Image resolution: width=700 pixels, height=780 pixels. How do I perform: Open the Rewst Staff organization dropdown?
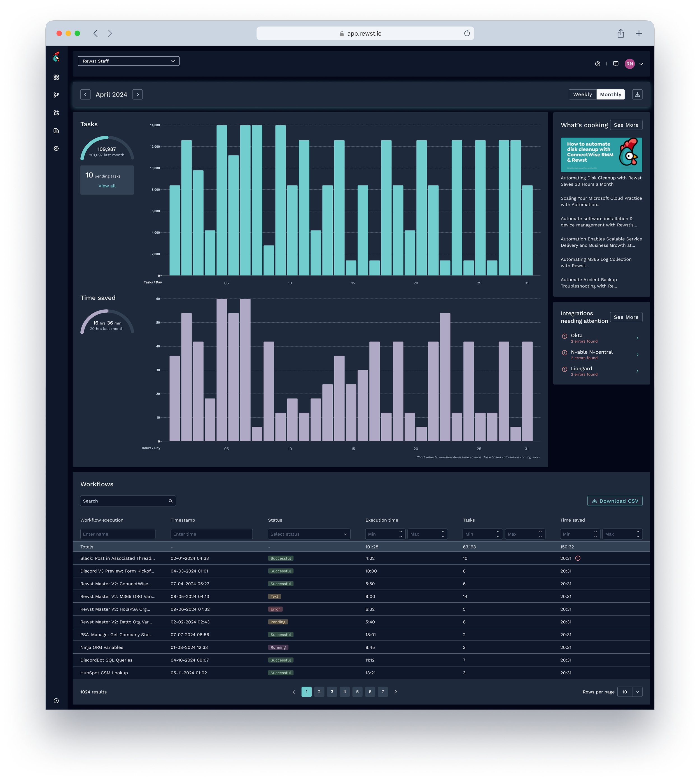[x=129, y=61]
